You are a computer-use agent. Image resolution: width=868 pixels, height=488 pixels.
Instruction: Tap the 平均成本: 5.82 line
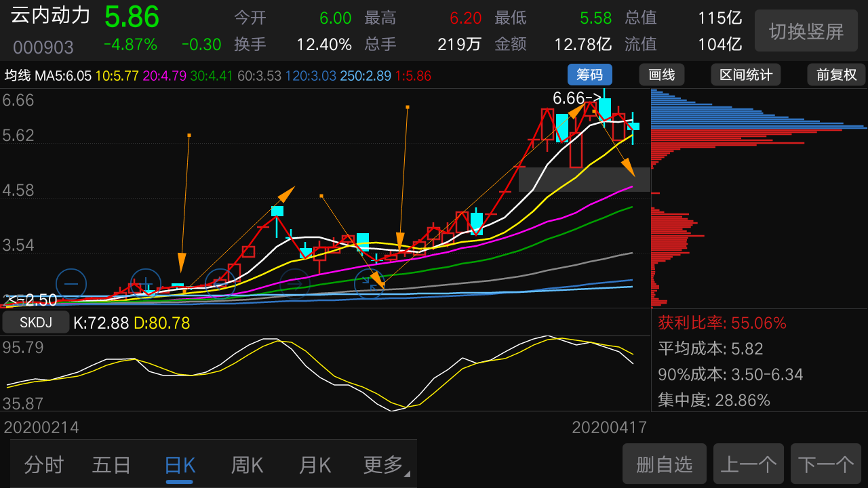[711, 349]
